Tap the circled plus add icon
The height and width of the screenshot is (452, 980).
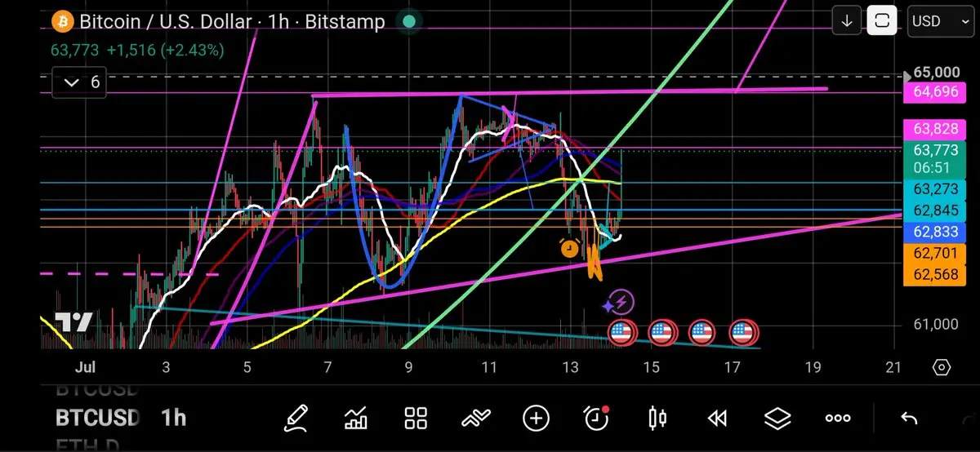coord(536,419)
